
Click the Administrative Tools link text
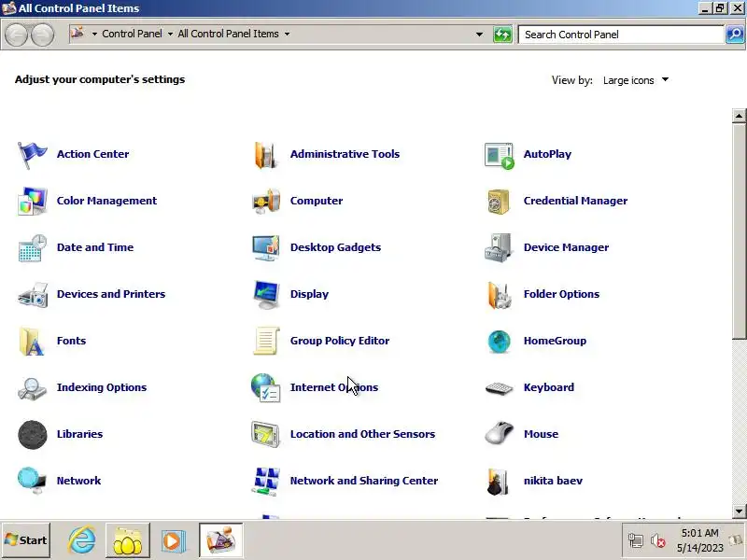(345, 154)
